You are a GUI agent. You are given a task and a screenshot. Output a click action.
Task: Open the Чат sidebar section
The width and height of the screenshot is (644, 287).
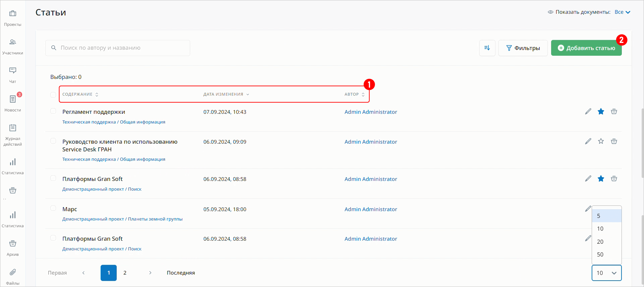(13, 75)
